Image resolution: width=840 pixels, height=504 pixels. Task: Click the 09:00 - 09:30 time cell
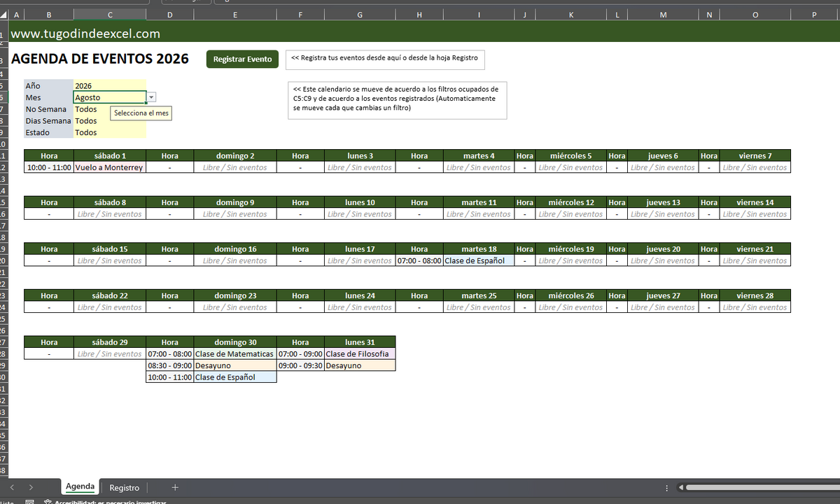pos(300,365)
